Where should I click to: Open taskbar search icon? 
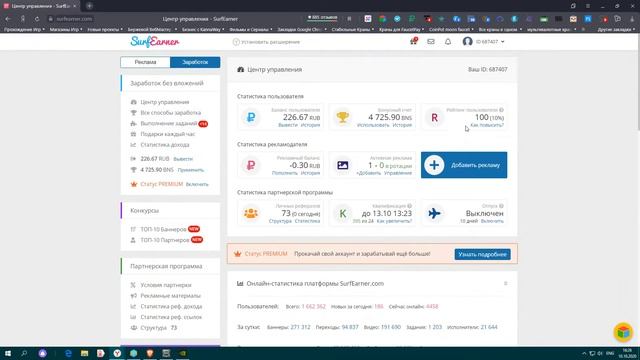pyautogui.click(x=24, y=353)
